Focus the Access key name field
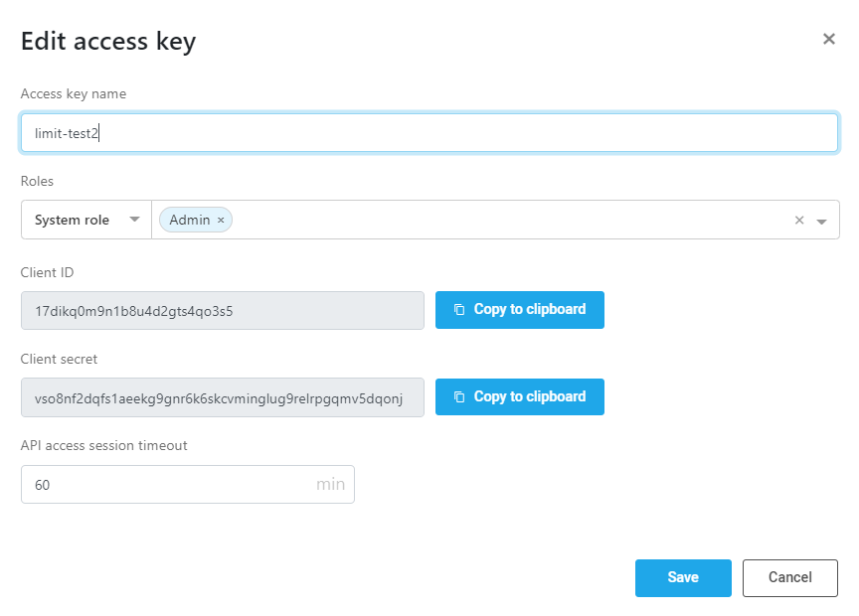859x616 pixels. [429, 133]
